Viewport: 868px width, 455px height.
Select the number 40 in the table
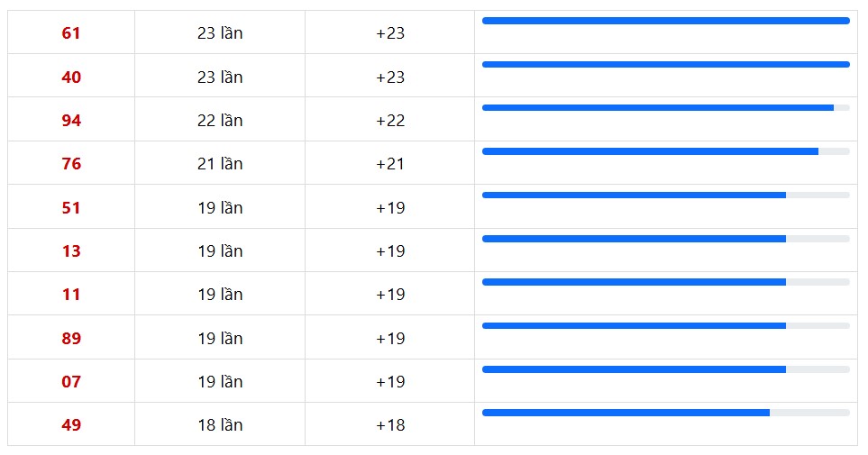click(71, 77)
